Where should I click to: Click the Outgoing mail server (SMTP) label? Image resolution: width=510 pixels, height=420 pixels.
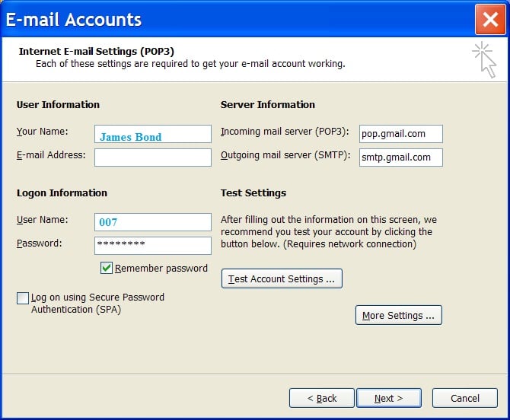(285, 155)
